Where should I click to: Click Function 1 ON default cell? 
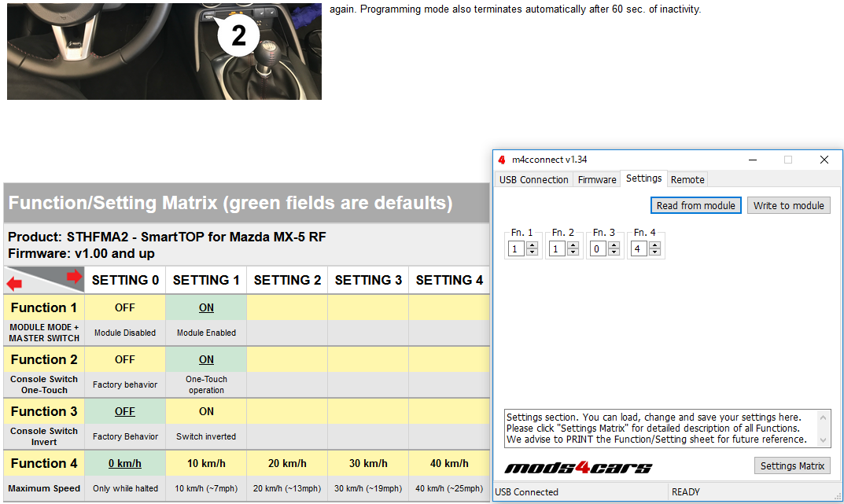point(206,307)
